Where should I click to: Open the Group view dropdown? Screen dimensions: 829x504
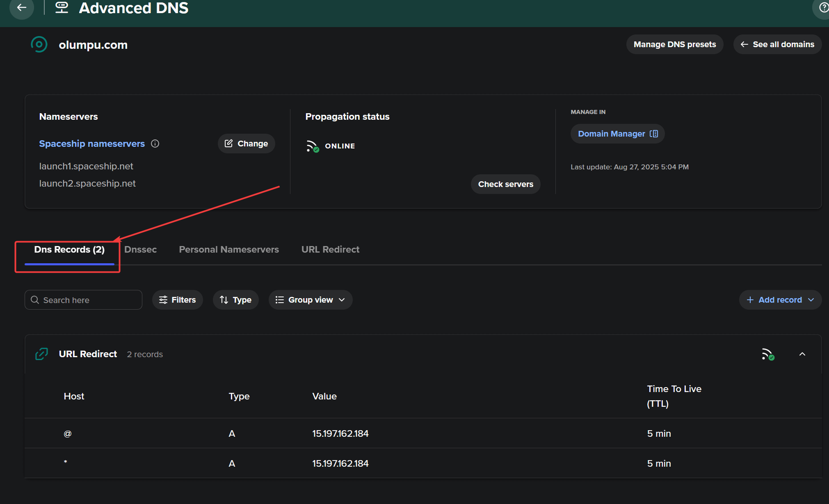coord(310,300)
